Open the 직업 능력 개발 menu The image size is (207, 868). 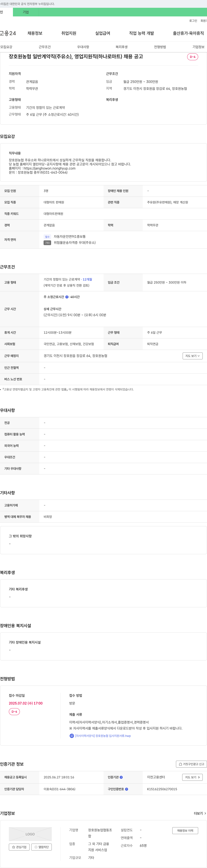tap(141, 33)
